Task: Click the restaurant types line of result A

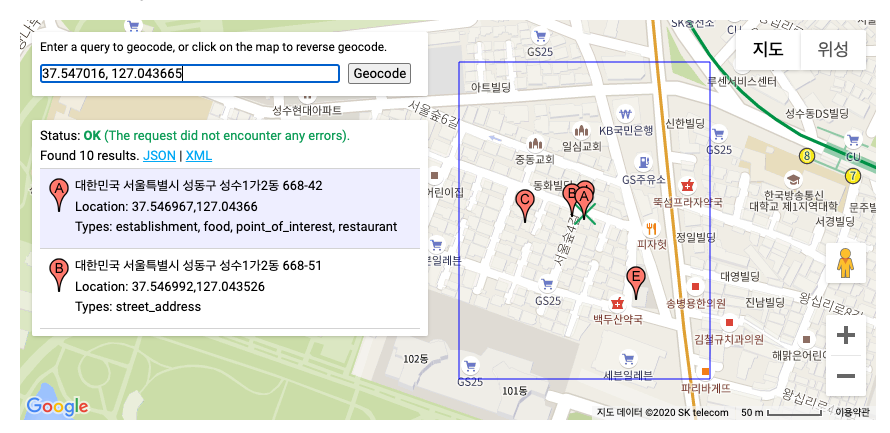Action: click(x=236, y=227)
